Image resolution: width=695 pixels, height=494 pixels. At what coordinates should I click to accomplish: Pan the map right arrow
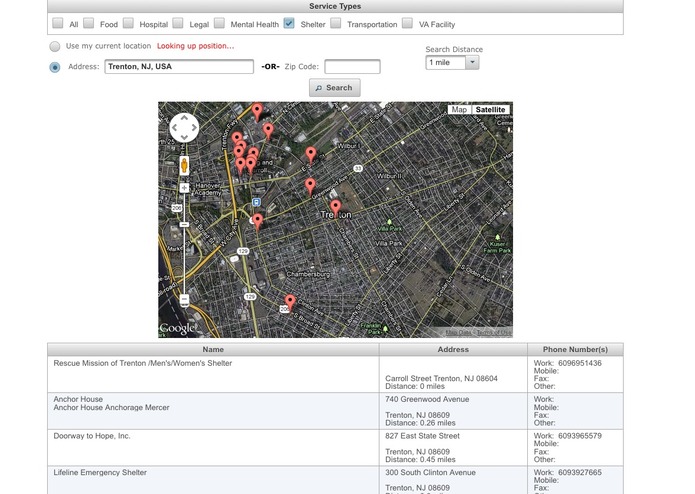pos(194,128)
